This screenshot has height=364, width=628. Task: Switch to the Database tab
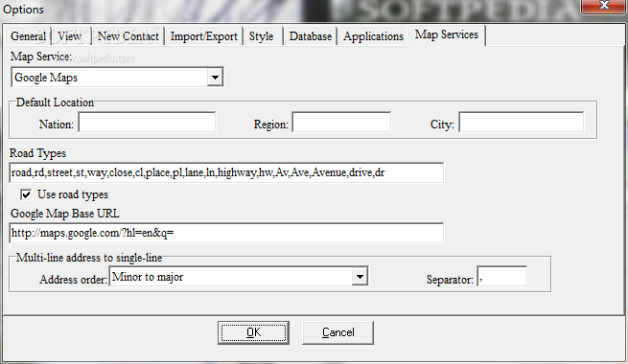311,36
